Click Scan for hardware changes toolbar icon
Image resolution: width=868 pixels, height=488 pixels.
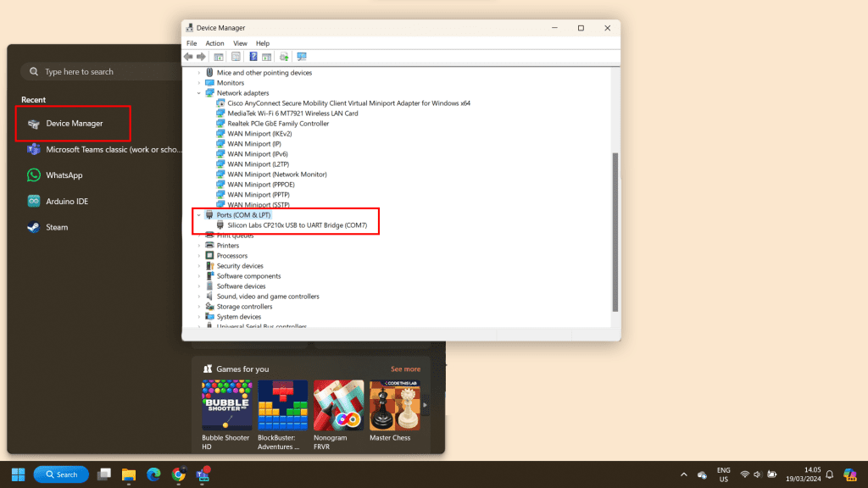click(x=301, y=57)
